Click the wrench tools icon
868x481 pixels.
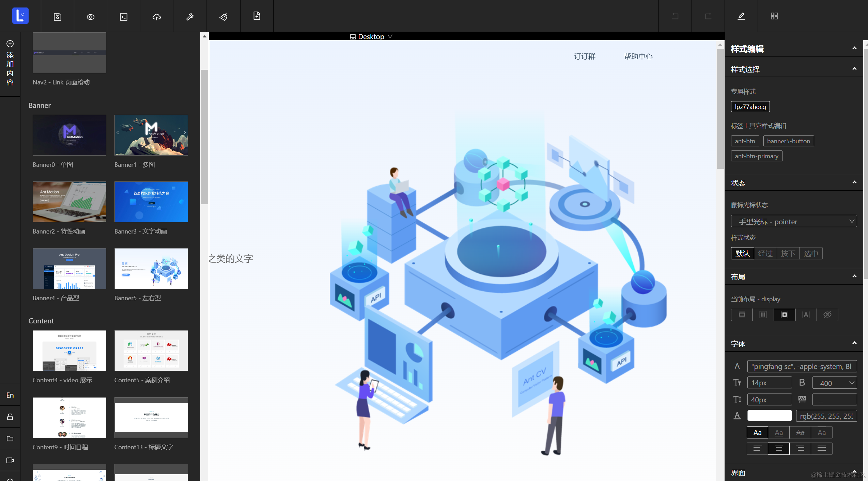click(x=190, y=17)
